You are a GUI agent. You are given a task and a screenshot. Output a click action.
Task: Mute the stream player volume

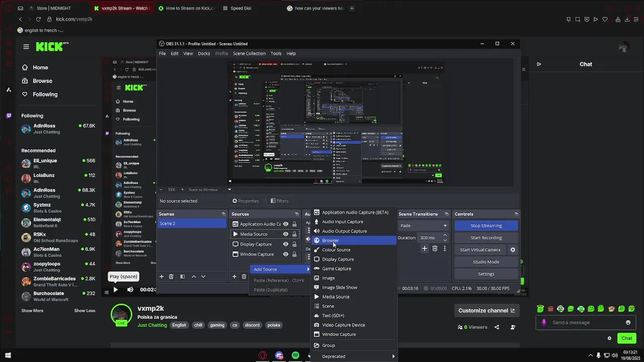[130, 290]
